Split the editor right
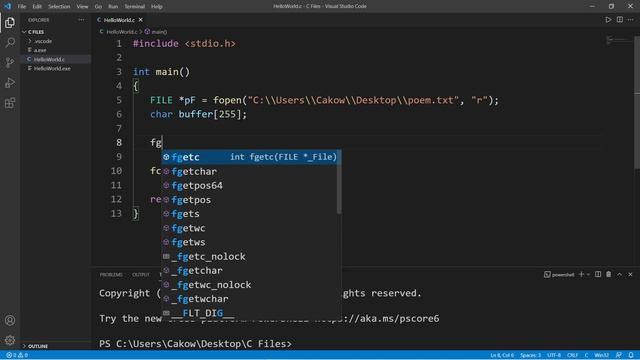 point(620,20)
